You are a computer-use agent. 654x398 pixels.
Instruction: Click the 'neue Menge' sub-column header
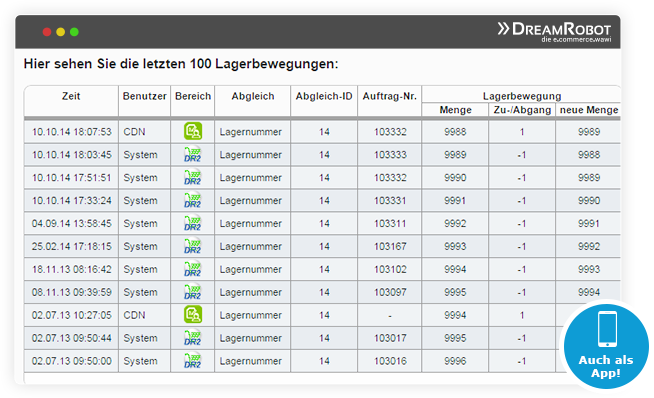click(589, 110)
